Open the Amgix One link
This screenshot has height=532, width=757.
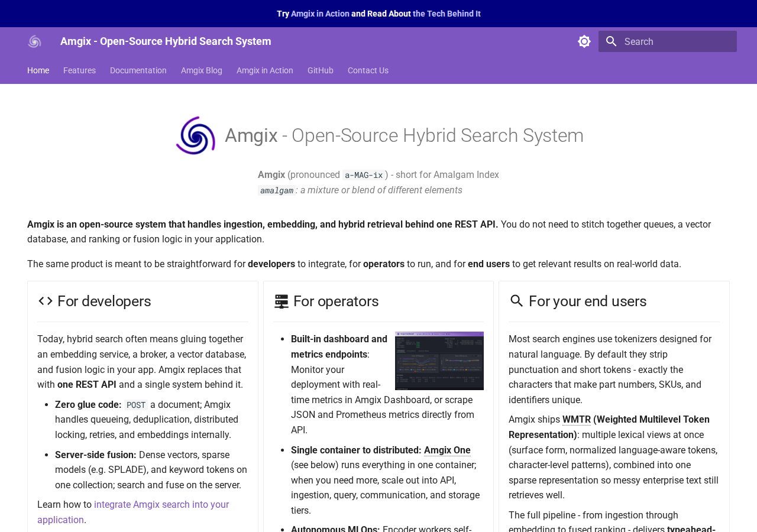tap(447, 450)
